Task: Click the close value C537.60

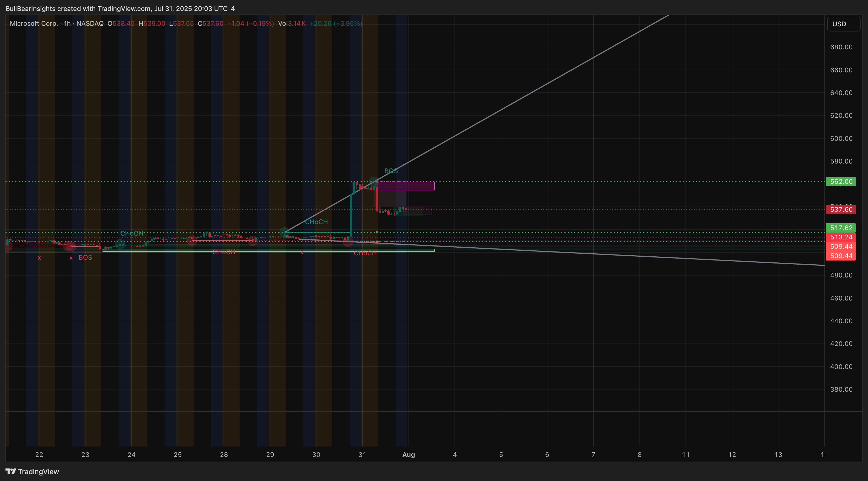Action: (x=210, y=23)
